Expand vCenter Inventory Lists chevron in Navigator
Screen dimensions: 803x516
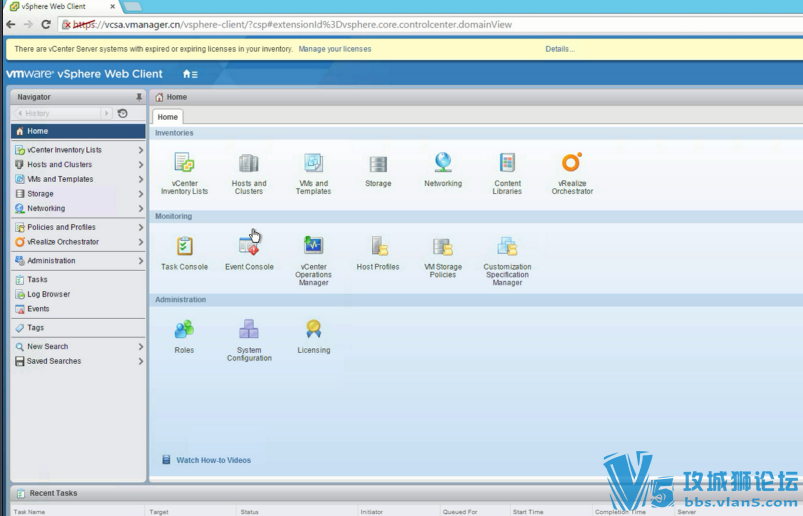pyautogui.click(x=140, y=150)
